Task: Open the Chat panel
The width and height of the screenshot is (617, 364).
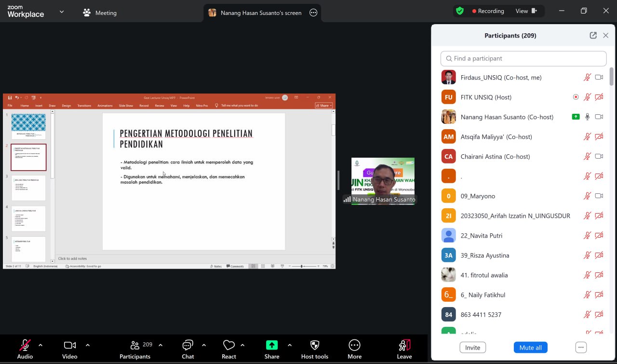Action: coord(188,345)
